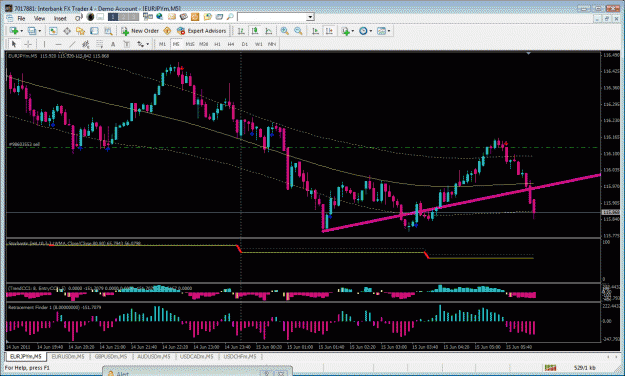Launch MetaEditor with the yellow diamond icon
The height and width of the screenshot is (376, 625).
(x=167, y=31)
